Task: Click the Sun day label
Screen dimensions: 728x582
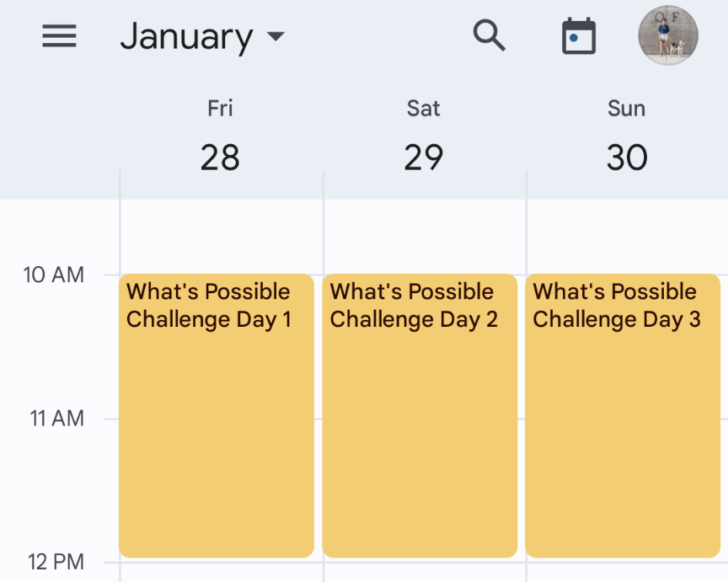Action: pyautogui.click(x=627, y=108)
